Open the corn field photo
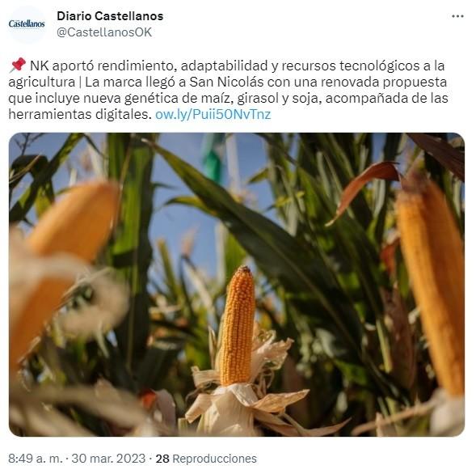This screenshot has height=474, width=476. (x=237, y=285)
